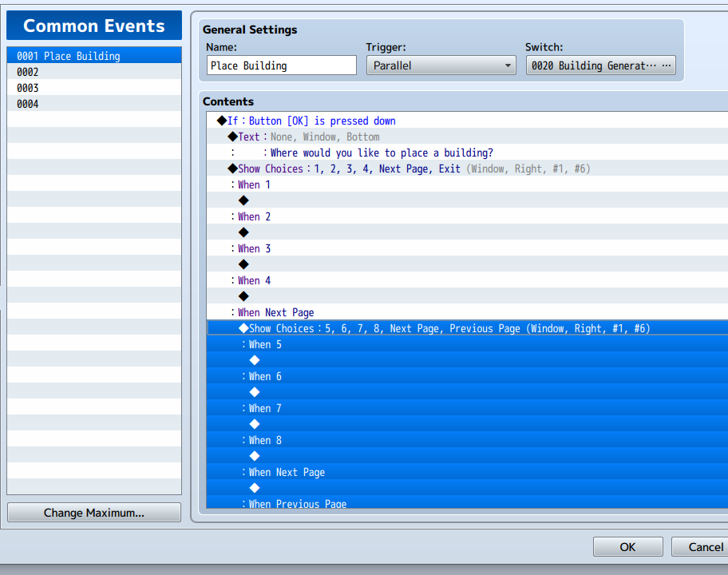Screen dimensions: 728x575
Task: Click the empty diamond under When 2
Action: [244, 232]
